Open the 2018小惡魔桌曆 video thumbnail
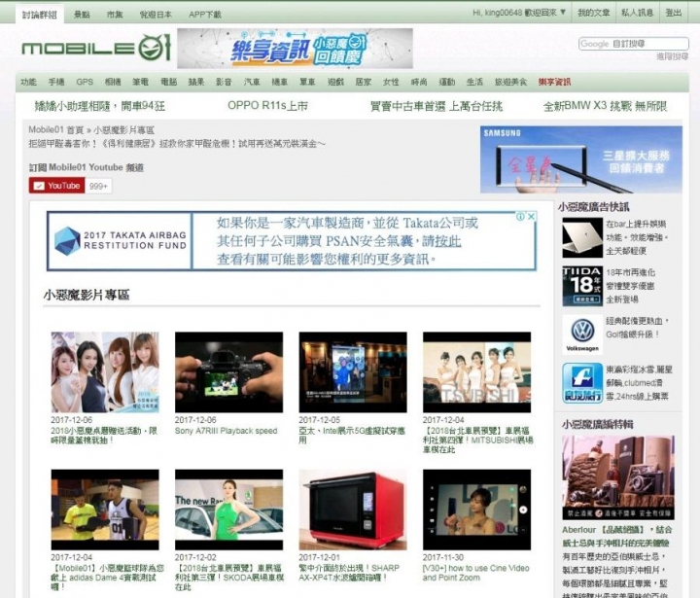This screenshot has width=700, height=598. click(x=105, y=372)
